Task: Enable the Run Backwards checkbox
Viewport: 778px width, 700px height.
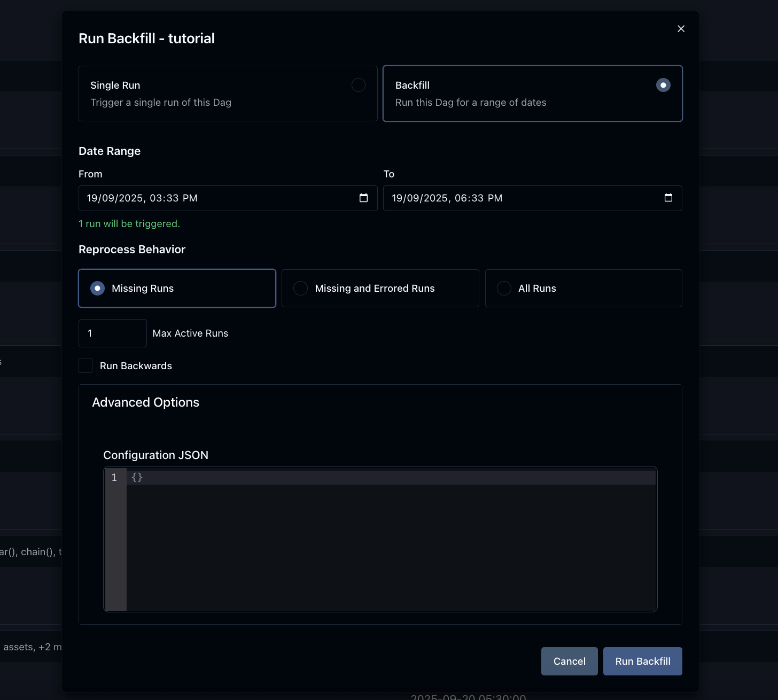Action: [x=85, y=365]
